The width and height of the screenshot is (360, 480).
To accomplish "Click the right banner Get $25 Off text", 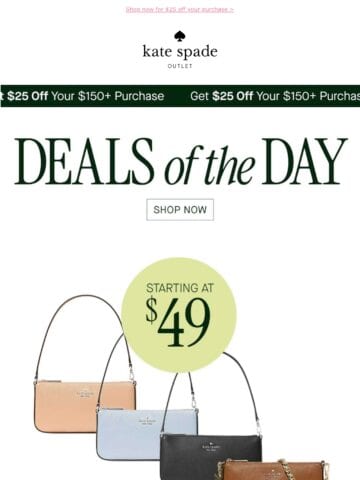I will coord(221,96).
